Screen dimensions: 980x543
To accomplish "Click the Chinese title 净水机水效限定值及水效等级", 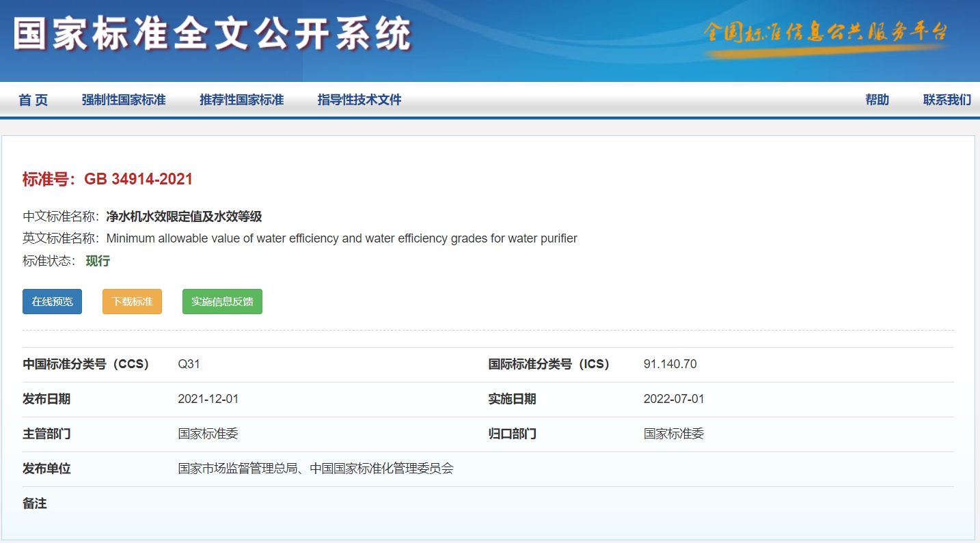I will pos(184,217).
